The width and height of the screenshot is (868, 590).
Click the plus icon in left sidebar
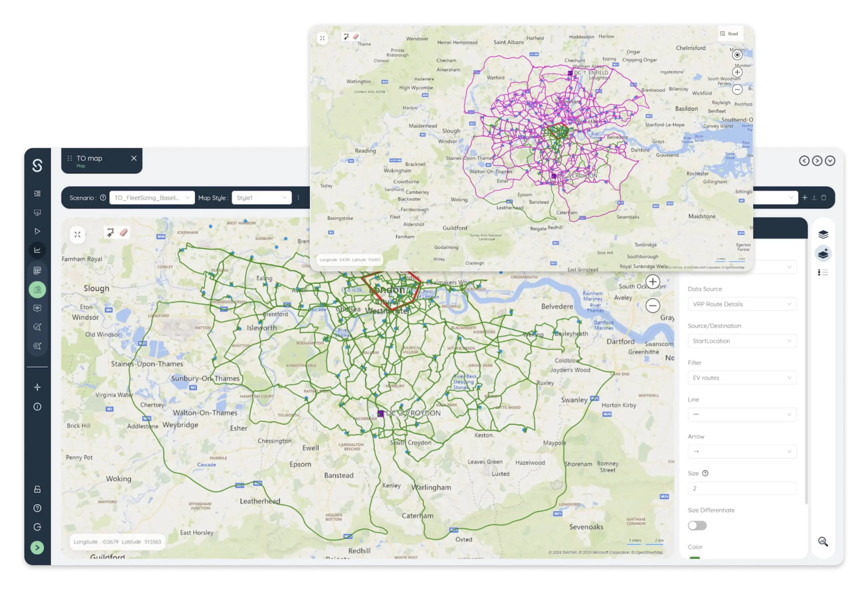click(37, 387)
